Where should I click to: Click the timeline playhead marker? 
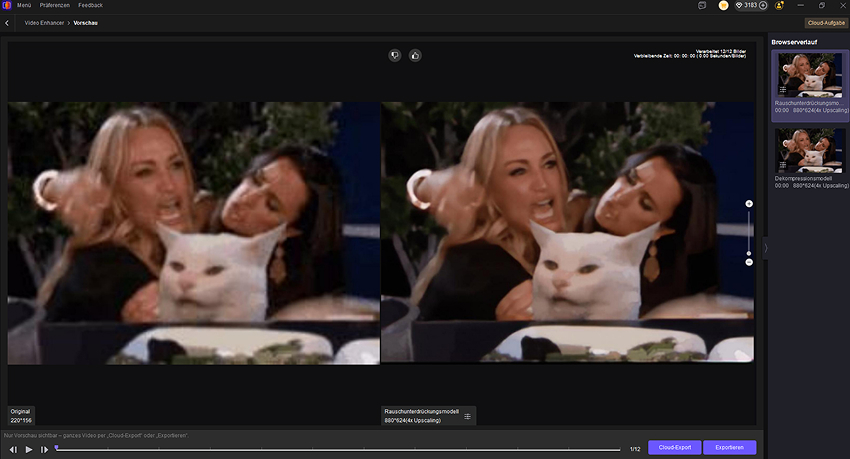coord(56,448)
